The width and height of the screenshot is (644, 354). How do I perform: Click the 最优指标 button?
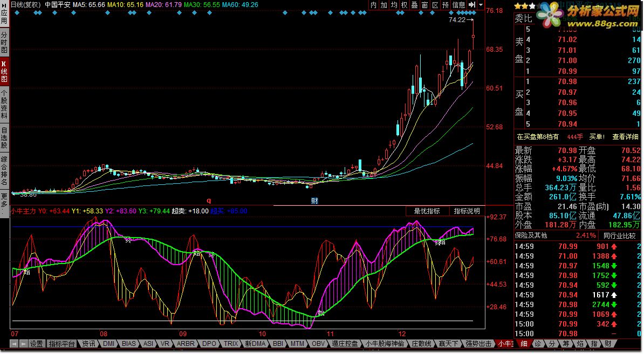click(x=427, y=211)
